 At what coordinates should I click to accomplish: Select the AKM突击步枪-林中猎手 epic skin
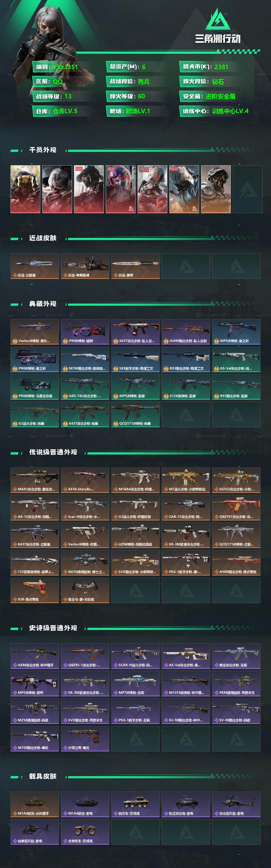(x=35, y=656)
